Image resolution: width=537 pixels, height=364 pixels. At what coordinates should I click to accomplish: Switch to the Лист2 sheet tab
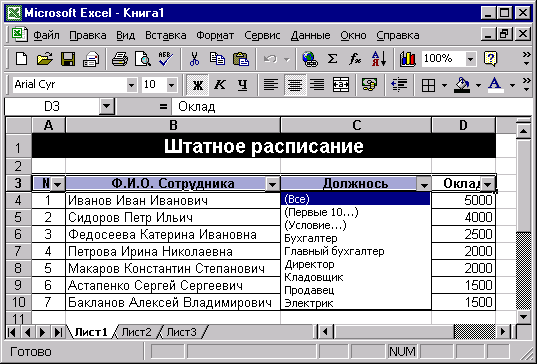pyautogui.click(x=136, y=332)
